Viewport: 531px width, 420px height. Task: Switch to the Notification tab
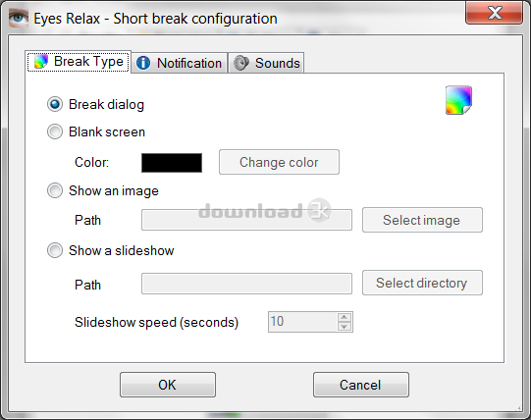tap(180, 63)
